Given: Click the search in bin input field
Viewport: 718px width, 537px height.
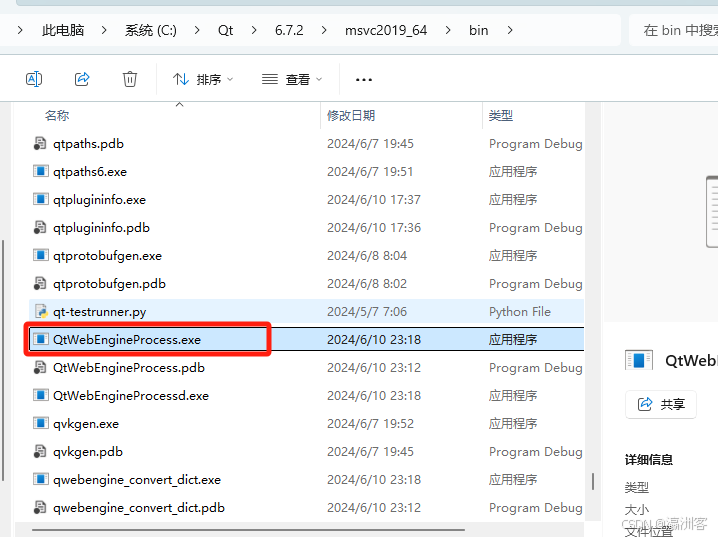Looking at the screenshot, I should point(674,30).
